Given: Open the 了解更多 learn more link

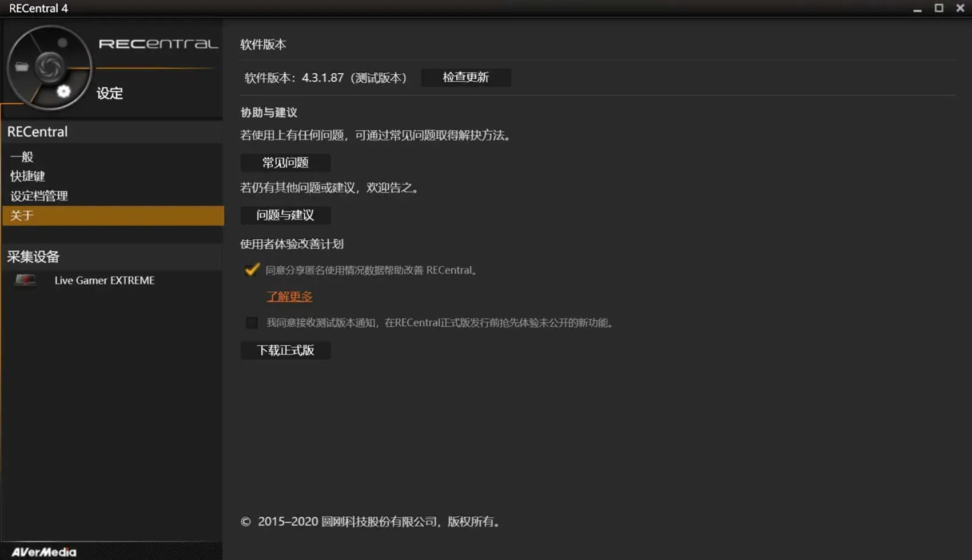Looking at the screenshot, I should click(x=289, y=297).
